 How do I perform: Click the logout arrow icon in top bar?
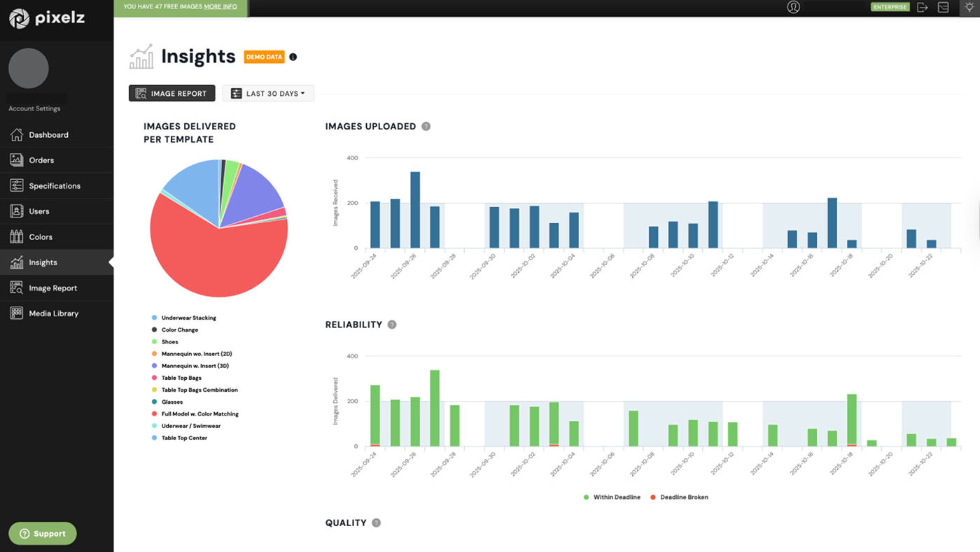pos(923,7)
